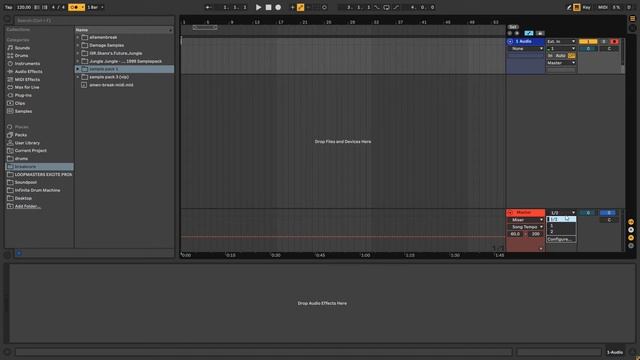Click the Stop button in transport

(x=268, y=7)
